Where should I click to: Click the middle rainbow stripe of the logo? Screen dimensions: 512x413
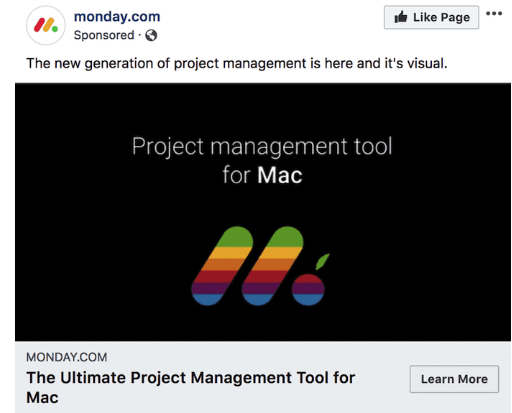click(272, 266)
